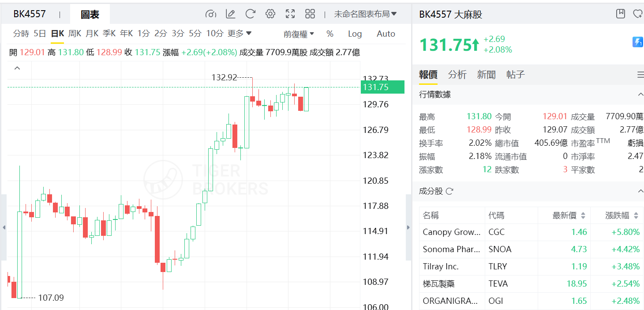Select 月K timeframe
This screenshot has height=310, width=644.
(x=92, y=34)
